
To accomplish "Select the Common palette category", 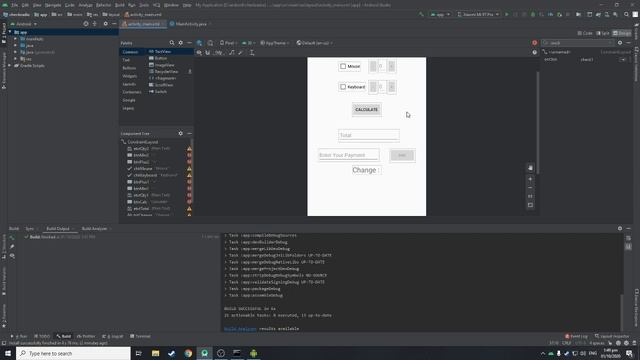I will pos(131,52).
